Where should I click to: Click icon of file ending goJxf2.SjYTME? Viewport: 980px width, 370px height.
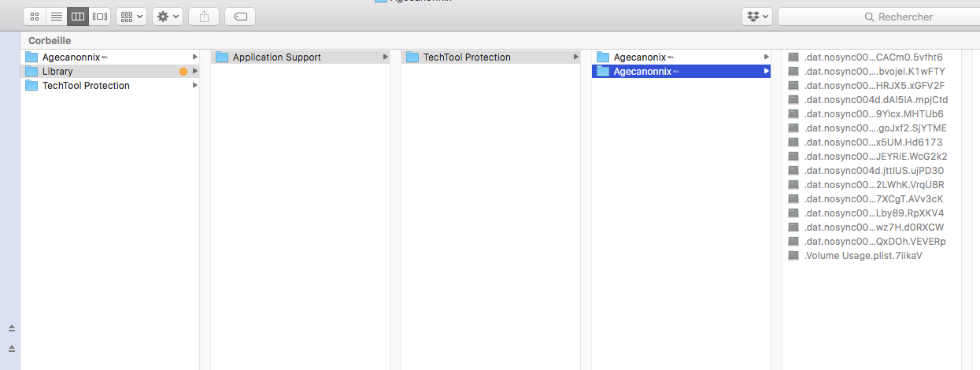(x=793, y=128)
